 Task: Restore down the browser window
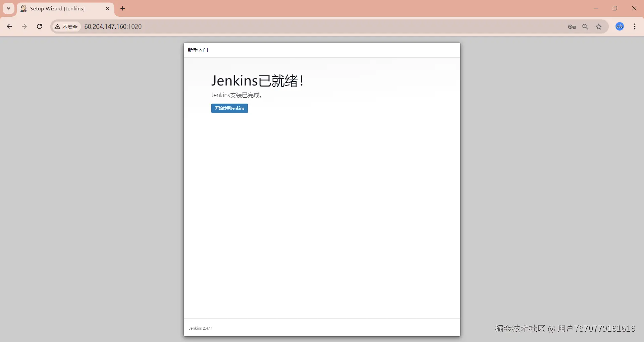615,8
